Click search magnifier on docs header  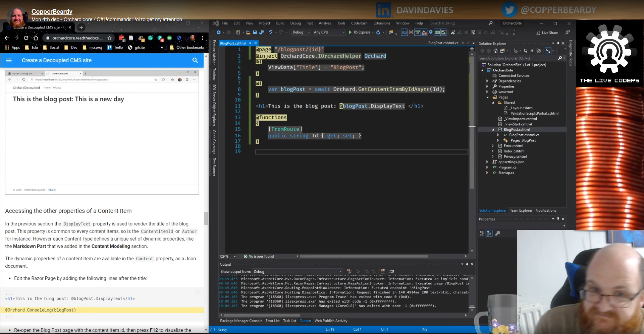tap(195, 60)
